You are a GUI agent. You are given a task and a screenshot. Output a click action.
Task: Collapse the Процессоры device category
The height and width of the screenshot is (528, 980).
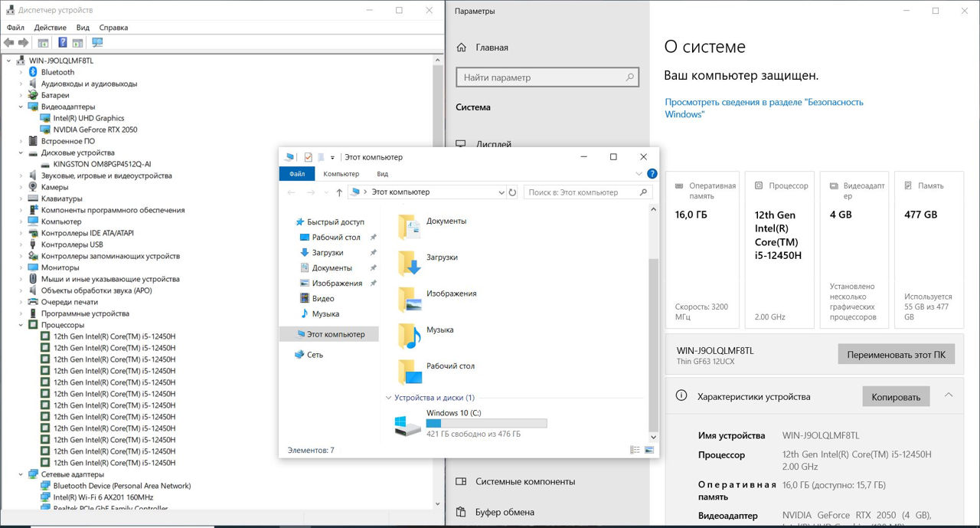[21, 325]
